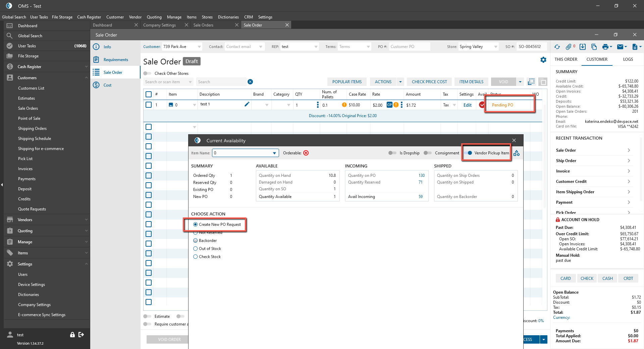Expand the Store dropdown showing Spring Valley
Screen dimensions: 644x349
pos(496,47)
